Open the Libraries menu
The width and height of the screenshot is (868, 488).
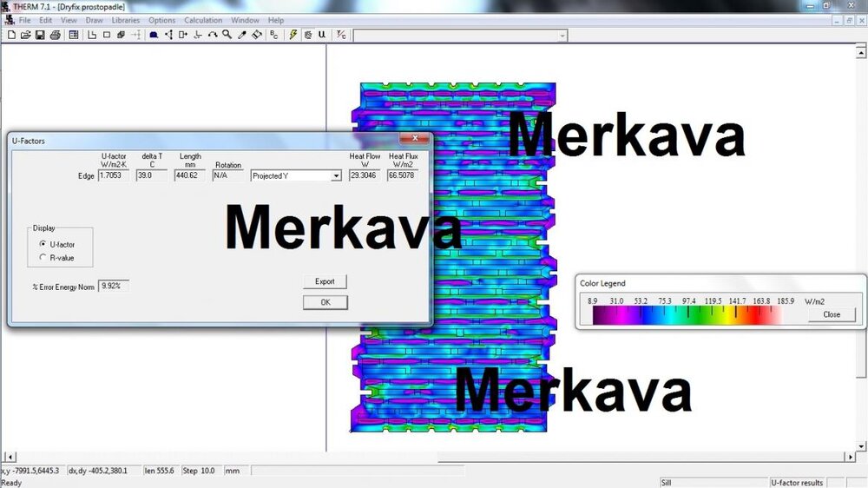(125, 20)
